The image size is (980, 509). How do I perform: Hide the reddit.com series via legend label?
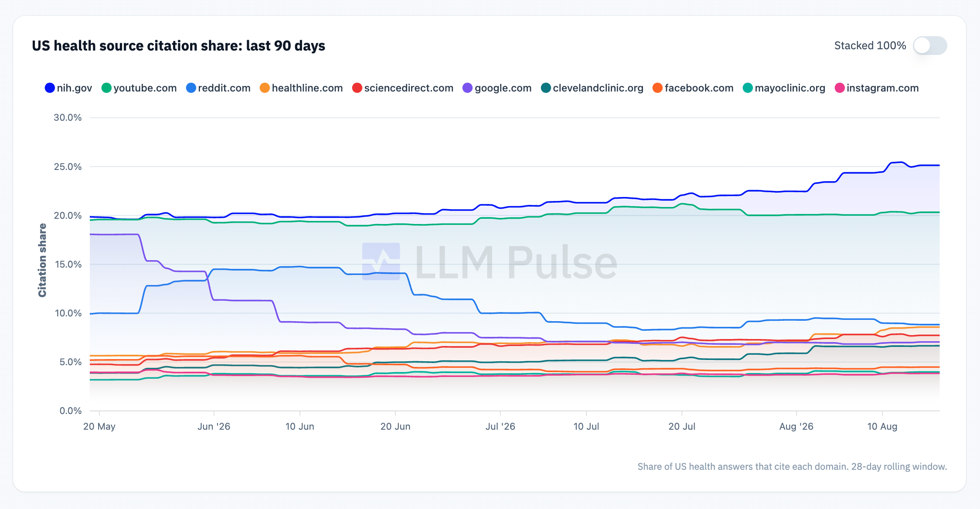(224, 88)
